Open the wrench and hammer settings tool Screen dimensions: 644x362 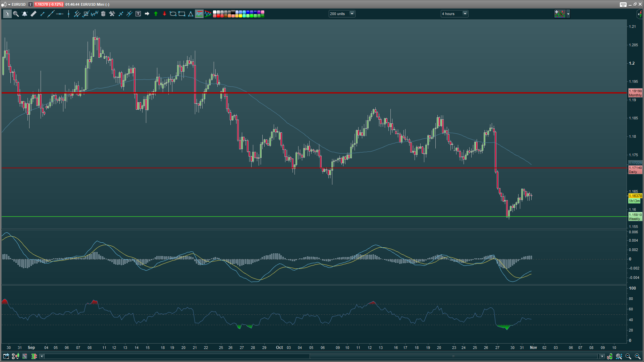pyautogui.click(x=112, y=14)
